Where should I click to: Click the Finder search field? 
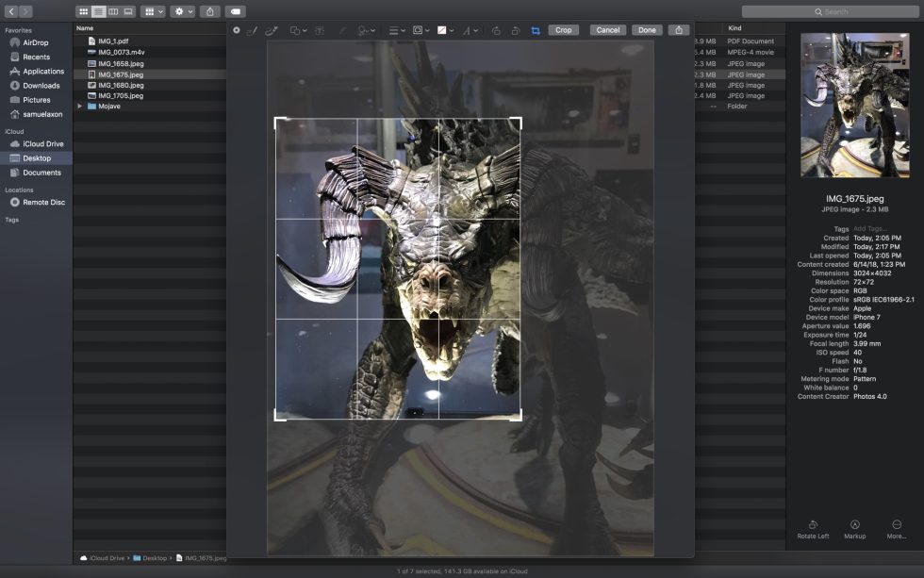coord(829,11)
